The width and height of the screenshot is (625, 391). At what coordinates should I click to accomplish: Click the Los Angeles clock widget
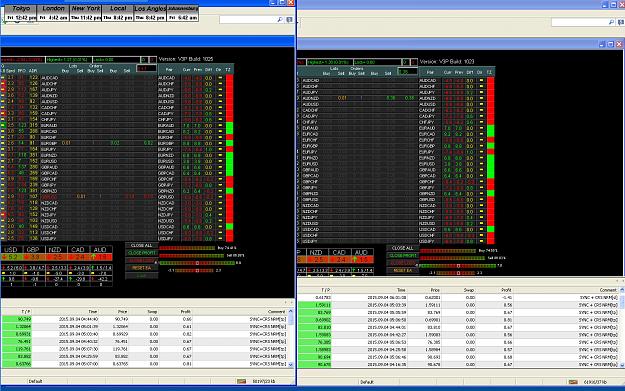pyautogui.click(x=150, y=13)
